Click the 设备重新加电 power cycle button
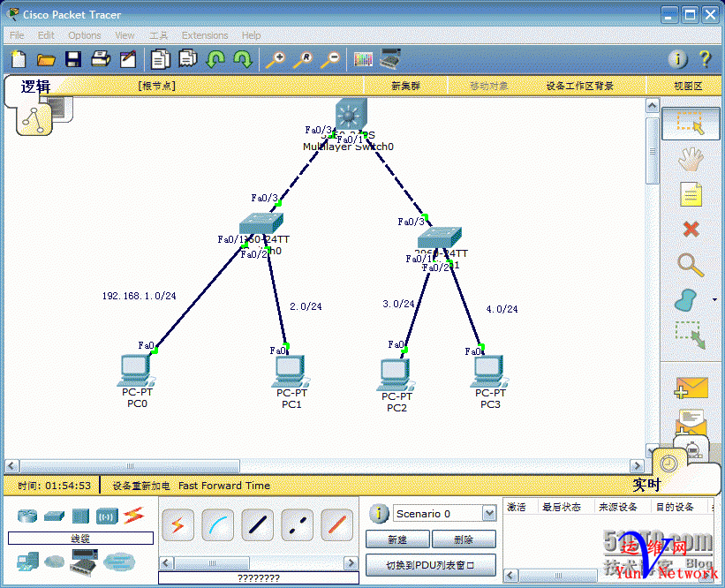The image size is (725, 588). [141, 486]
